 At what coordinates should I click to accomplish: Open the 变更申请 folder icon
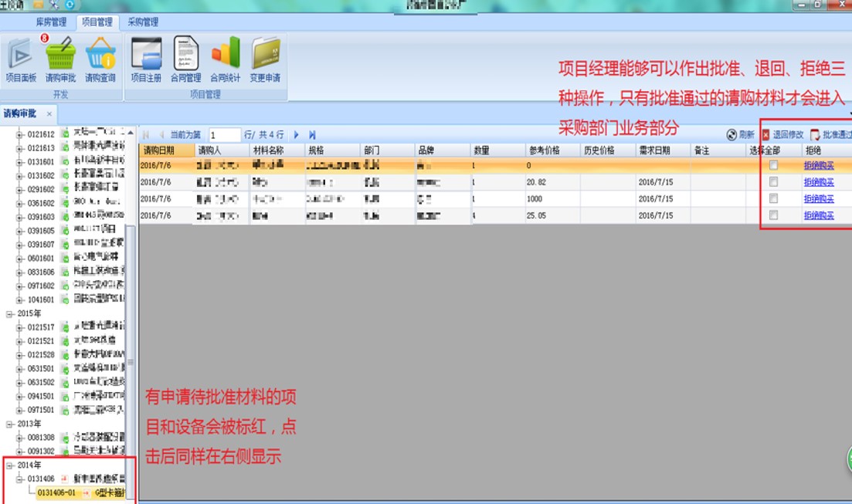click(x=265, y=59)
